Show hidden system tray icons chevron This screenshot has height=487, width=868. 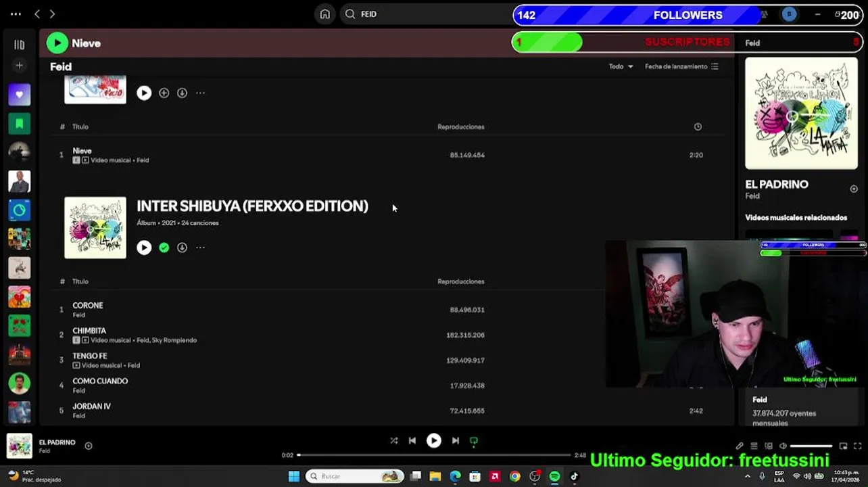(748, 476)
